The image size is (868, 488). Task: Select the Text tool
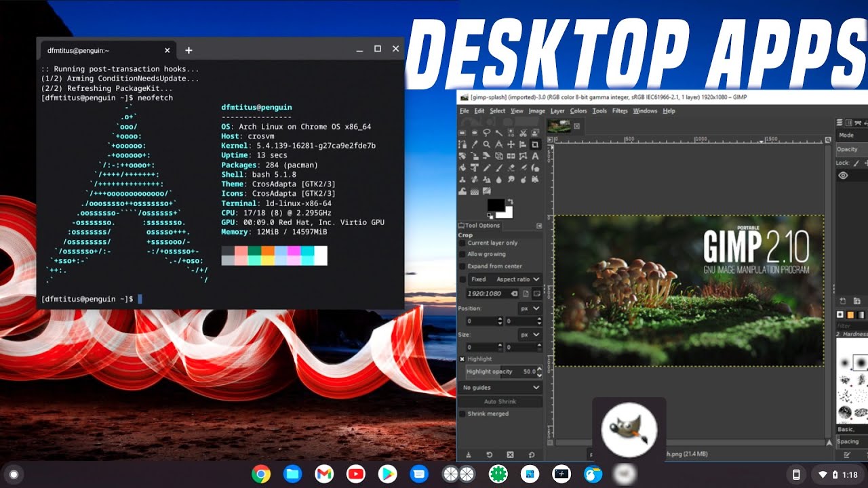coord(535,156)
